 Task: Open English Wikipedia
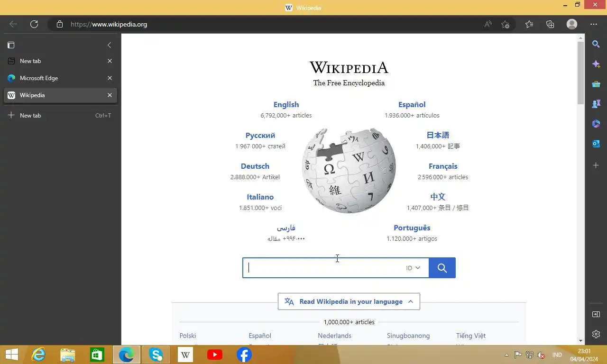pos(286,105)
